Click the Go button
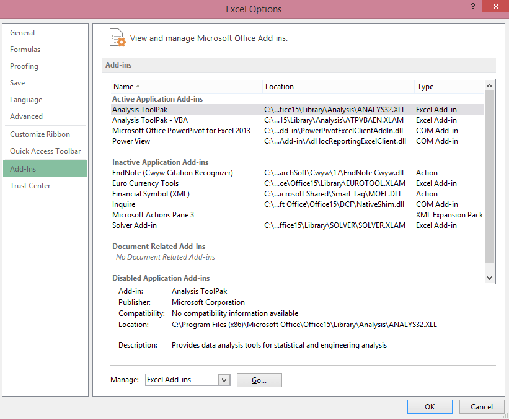Screen dimensions: 509x420 (x=259, y=380)
